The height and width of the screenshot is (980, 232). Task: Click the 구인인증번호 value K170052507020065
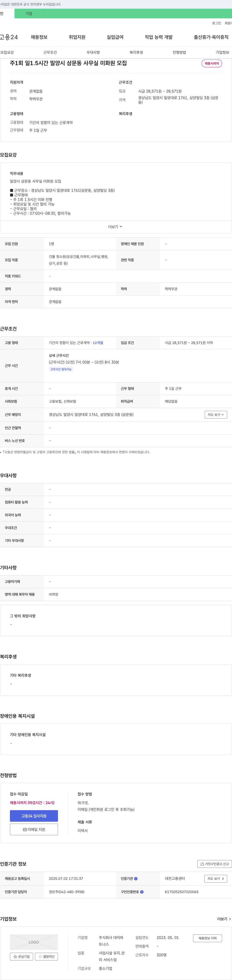(182, 892)
